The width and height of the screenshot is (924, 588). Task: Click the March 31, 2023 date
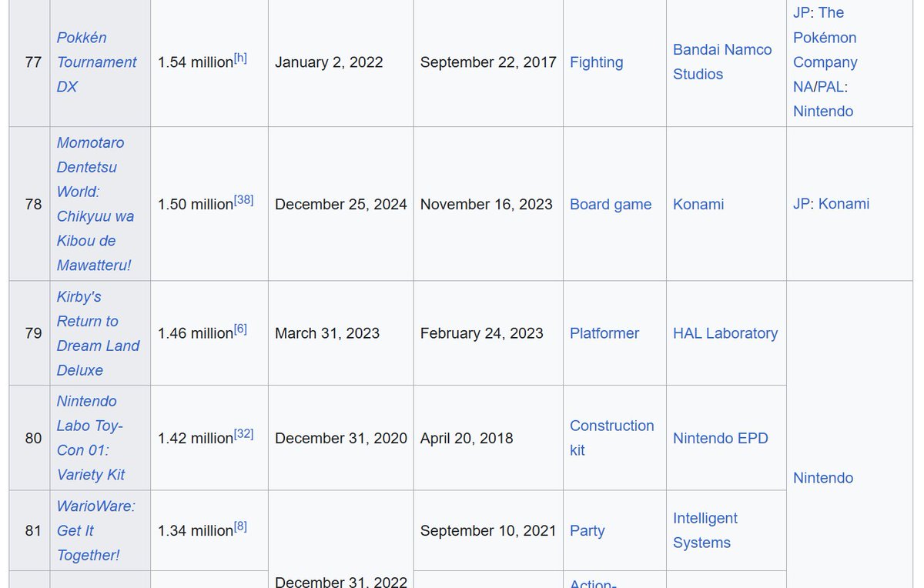coord(327,333)
